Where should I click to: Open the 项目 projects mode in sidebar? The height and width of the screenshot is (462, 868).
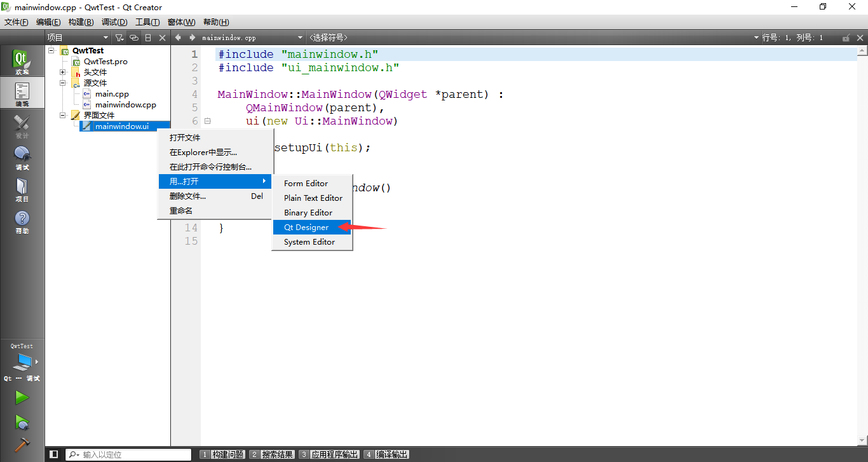tap(22, 189)
